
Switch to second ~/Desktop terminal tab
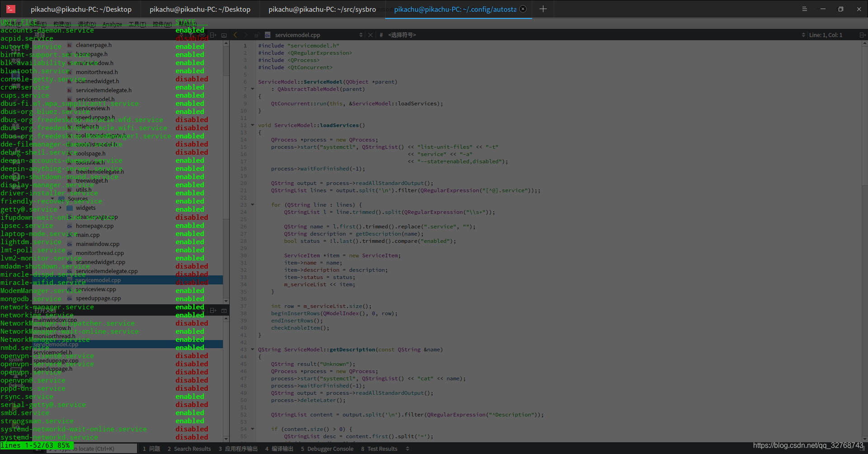click(x=200, y=9)
